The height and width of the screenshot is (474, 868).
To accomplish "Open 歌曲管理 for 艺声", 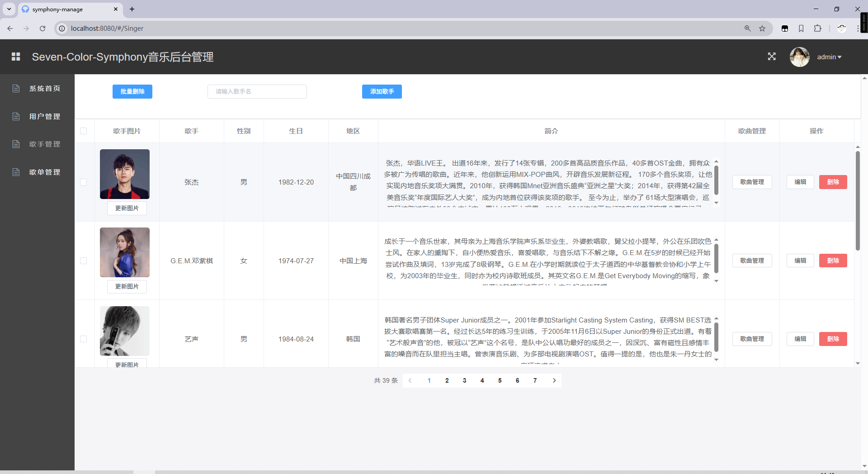I will 752,339.
